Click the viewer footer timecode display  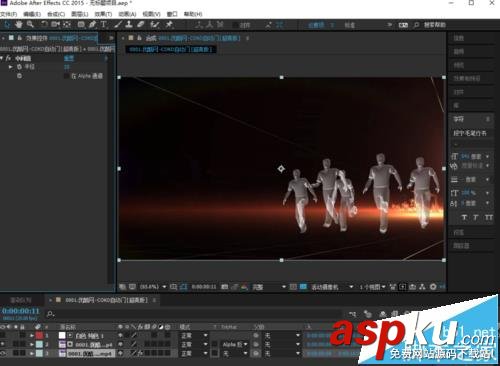(x=204, y=287)
